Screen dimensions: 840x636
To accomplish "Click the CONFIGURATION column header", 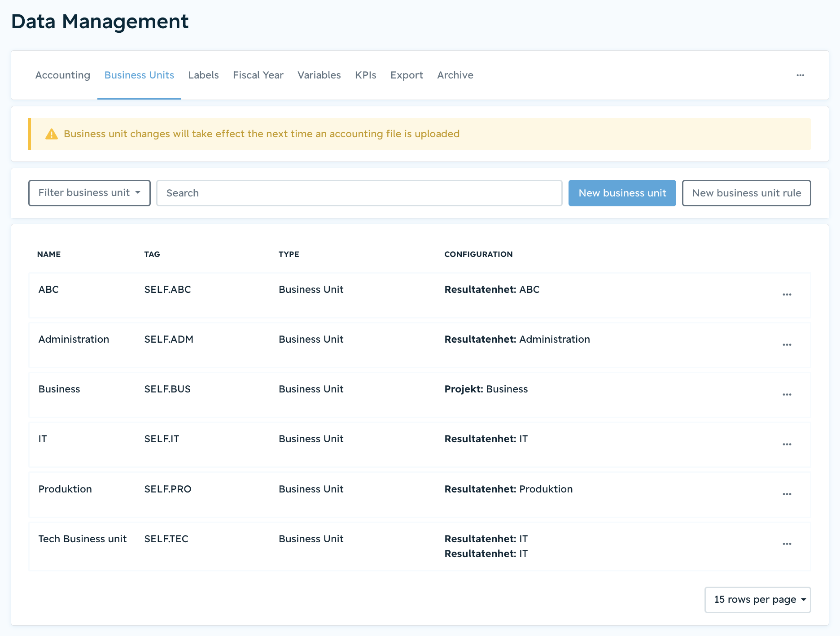I will (x=478, y=254).
